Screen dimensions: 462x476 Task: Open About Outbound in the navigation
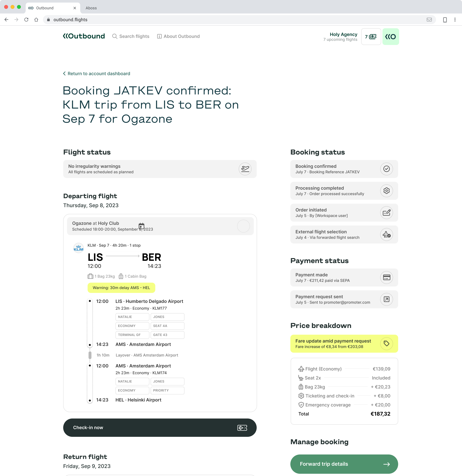(178, 36)
